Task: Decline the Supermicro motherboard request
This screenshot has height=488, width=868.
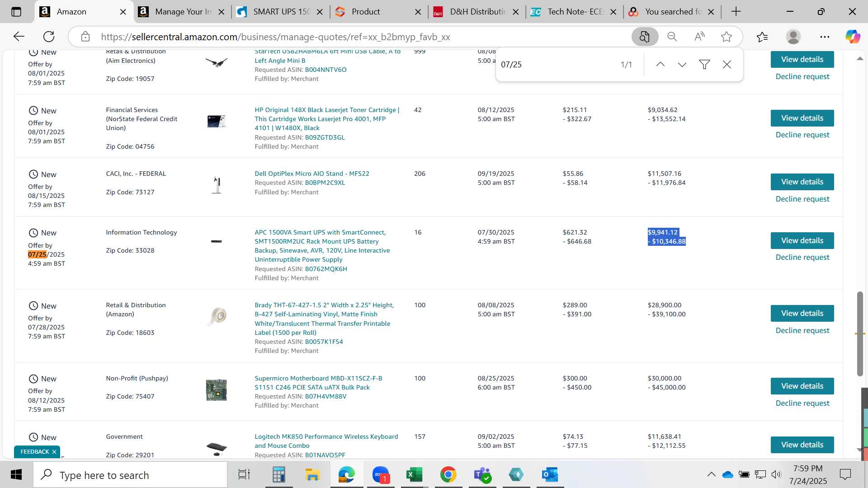Action: pos(802,404)
